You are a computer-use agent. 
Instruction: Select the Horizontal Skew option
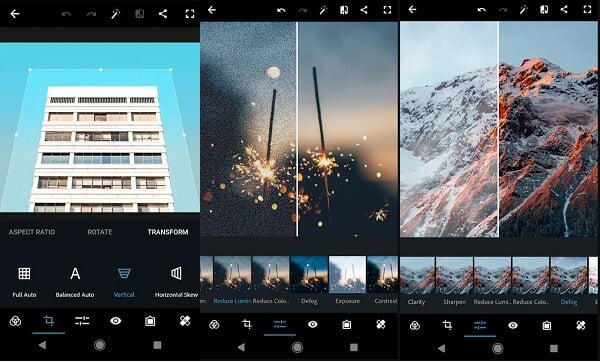point(176,282)
